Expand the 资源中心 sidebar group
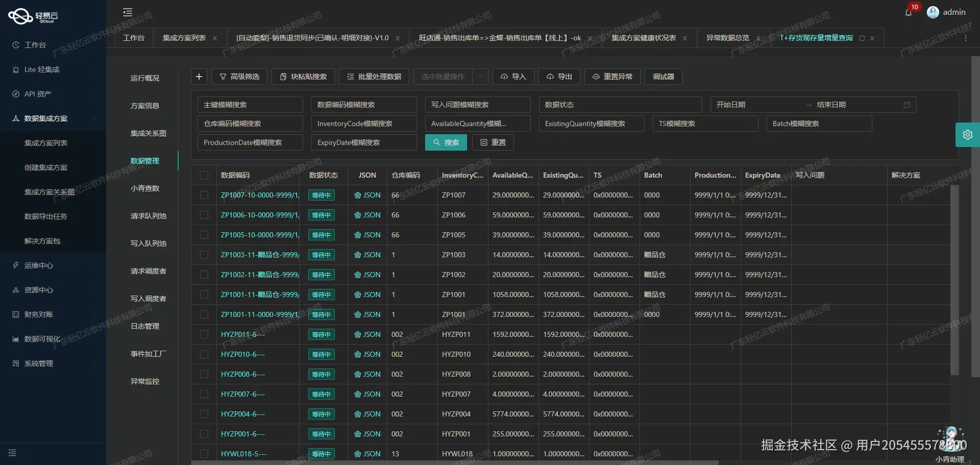This screenshot has height=465, width=980. 53,290
